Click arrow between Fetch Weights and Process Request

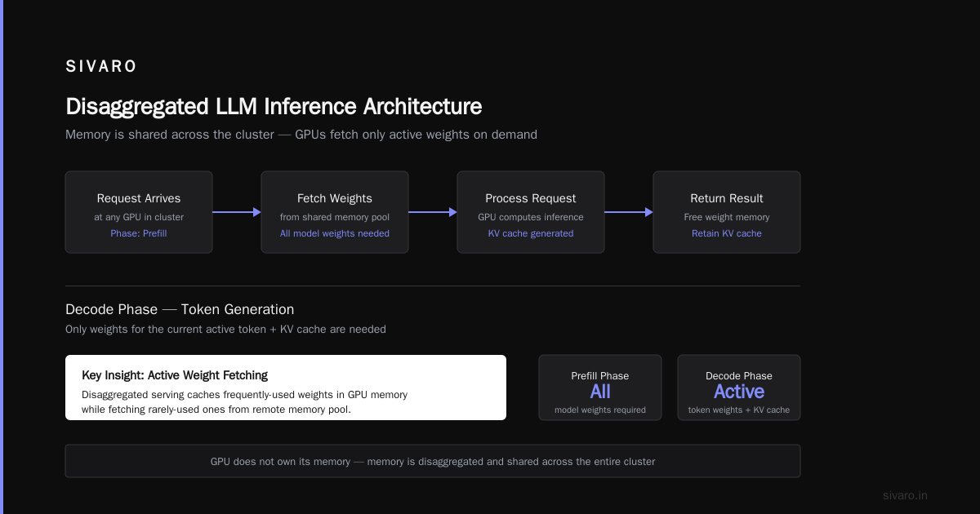433,212
